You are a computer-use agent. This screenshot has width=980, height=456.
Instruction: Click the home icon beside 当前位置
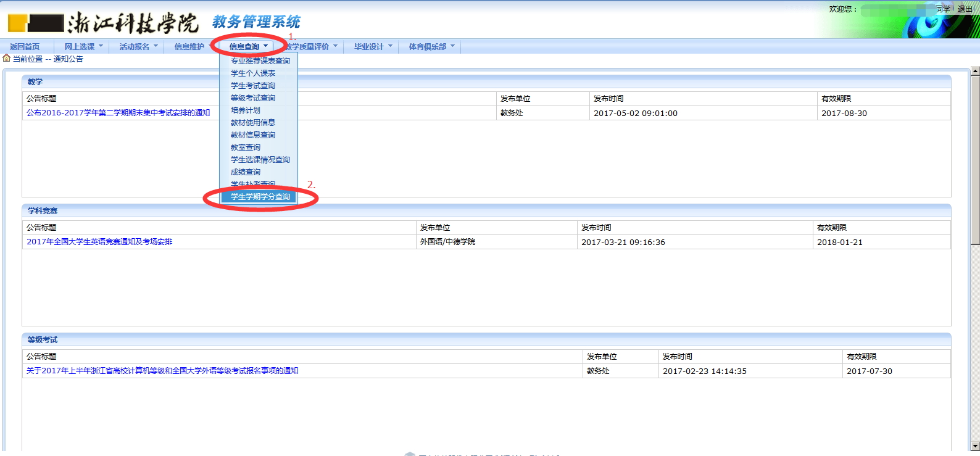click(7, 59)
